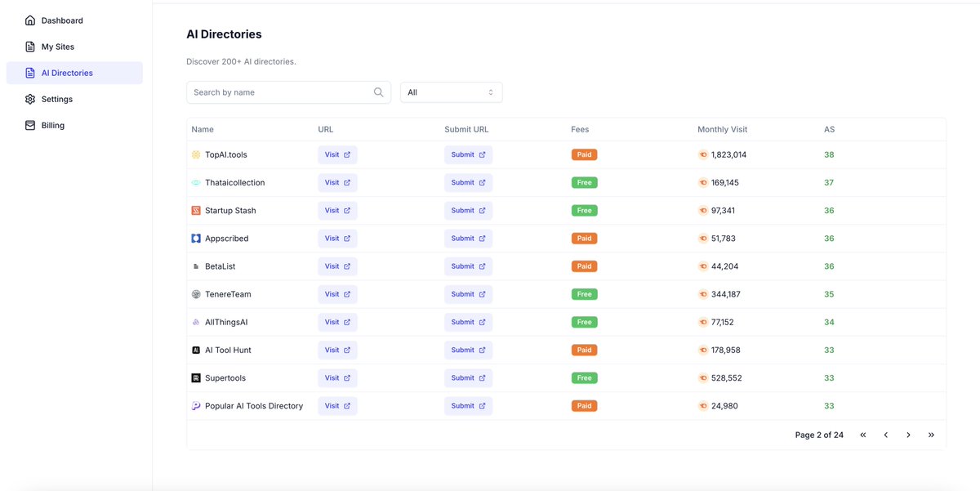Open My Sites in the sidebar
The width and height of the screenshot is (980, 491).
pyautogui.click(x=74, y=47)
